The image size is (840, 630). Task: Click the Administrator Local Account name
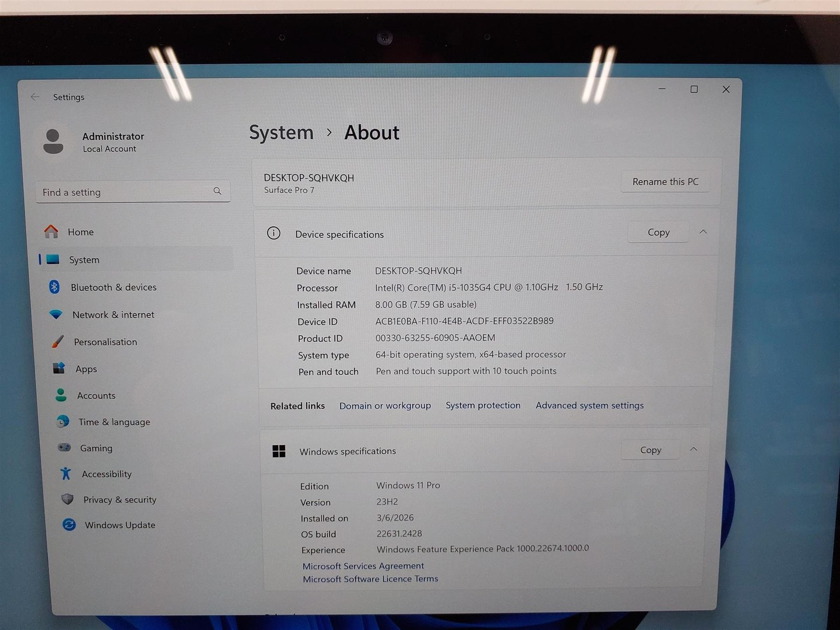(x=113, y=142)
